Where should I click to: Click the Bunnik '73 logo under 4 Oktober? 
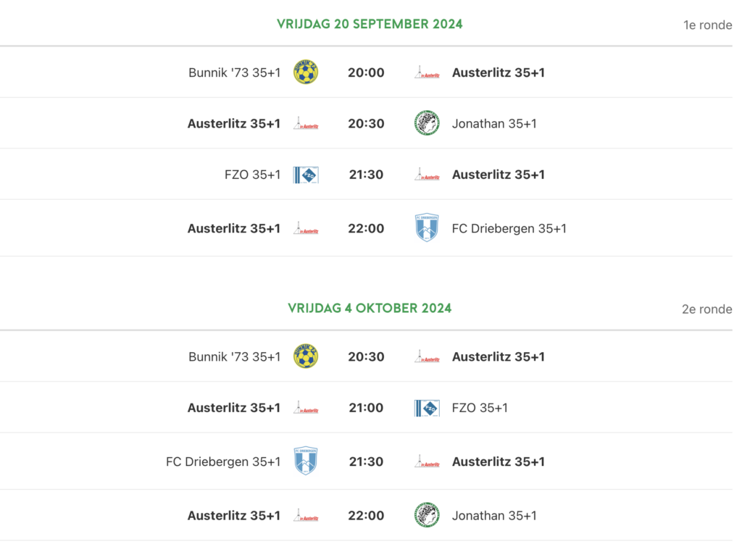point(305,356)
